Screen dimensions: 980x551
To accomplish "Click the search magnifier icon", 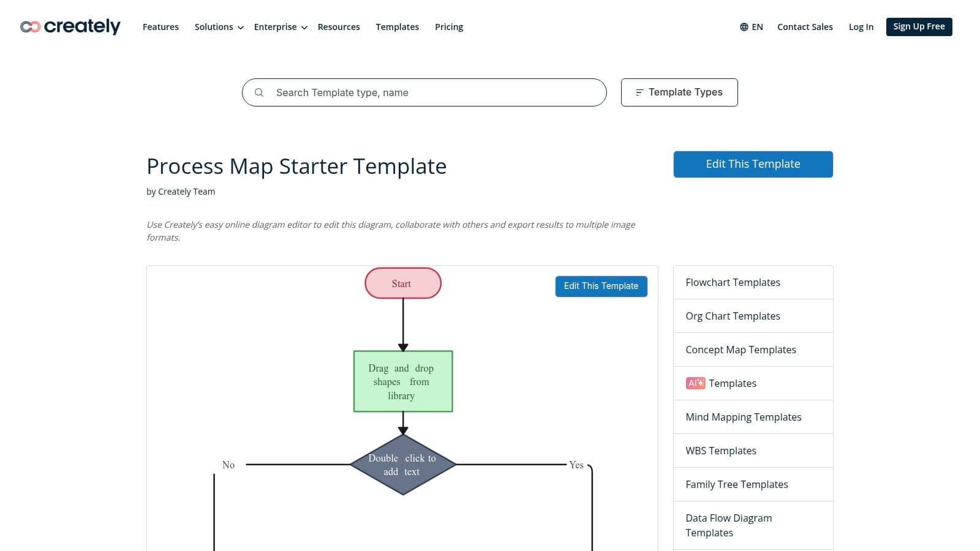I will [x=259, y=92].
